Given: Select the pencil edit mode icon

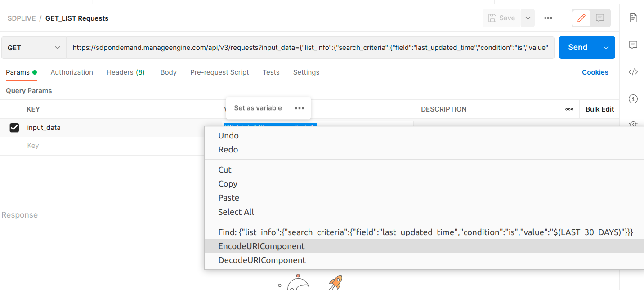Looking at the screenshot, I should pyautogui.click(x=581, y=18).
